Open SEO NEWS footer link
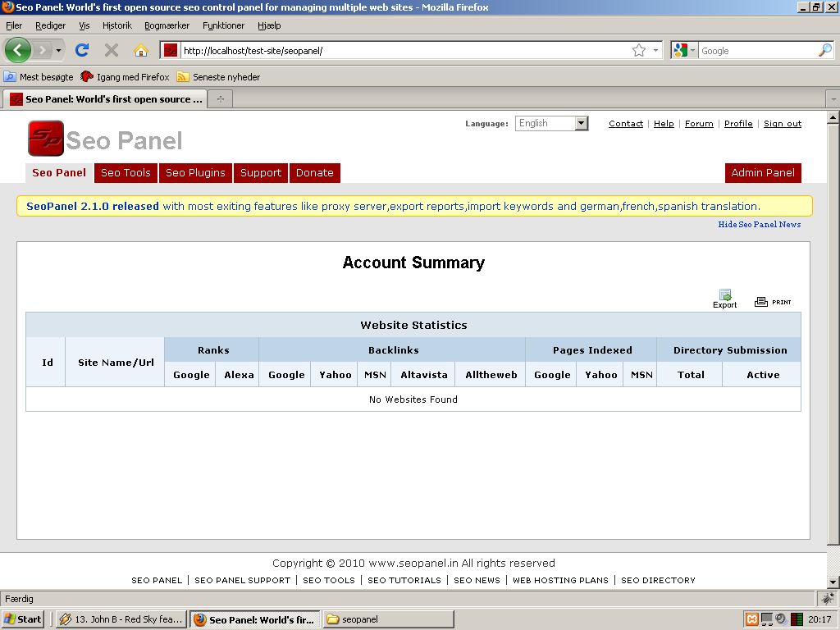The image size is (840, 630). tap(477, 580)
